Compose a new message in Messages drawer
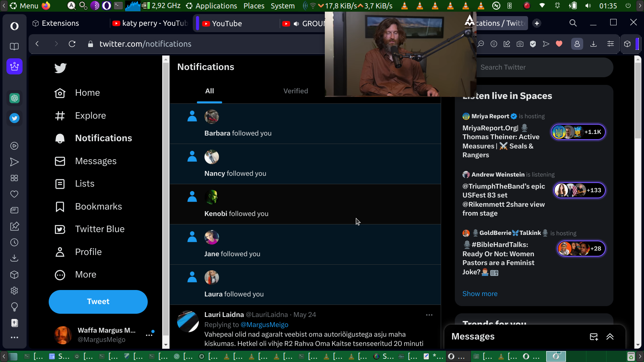Image resolution: width=644 pixels, height=362 pixels. pos(594,337)
